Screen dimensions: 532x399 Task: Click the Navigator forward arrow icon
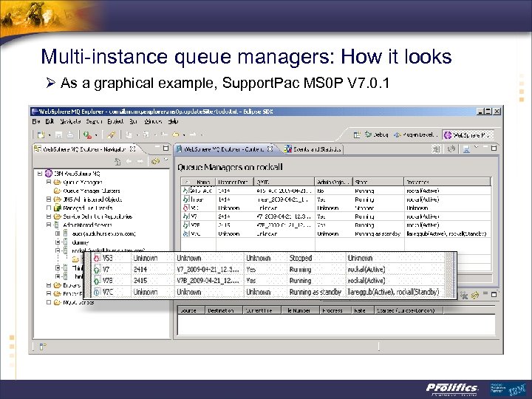140,162
